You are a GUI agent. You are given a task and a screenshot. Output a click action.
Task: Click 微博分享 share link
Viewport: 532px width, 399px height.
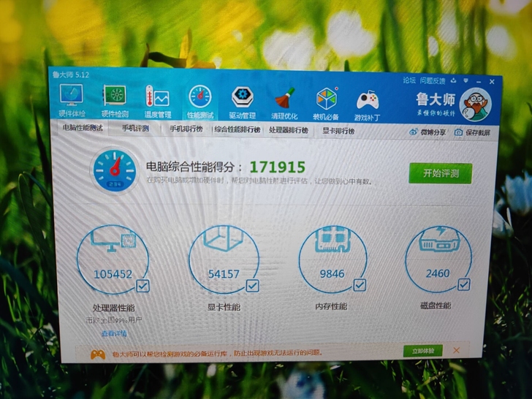[x=427, y=132]
